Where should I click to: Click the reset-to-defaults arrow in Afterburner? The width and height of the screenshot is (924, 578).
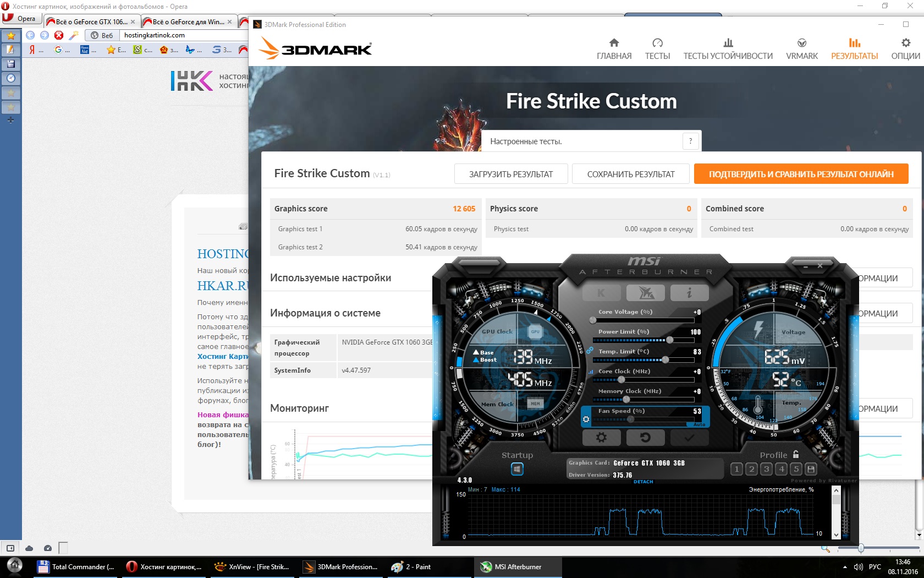645,438
